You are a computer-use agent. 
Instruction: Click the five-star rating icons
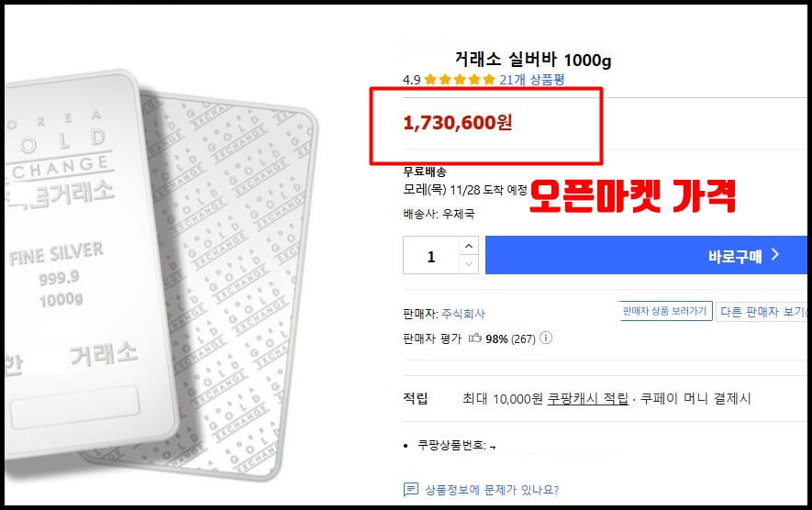tap(460, 80)
